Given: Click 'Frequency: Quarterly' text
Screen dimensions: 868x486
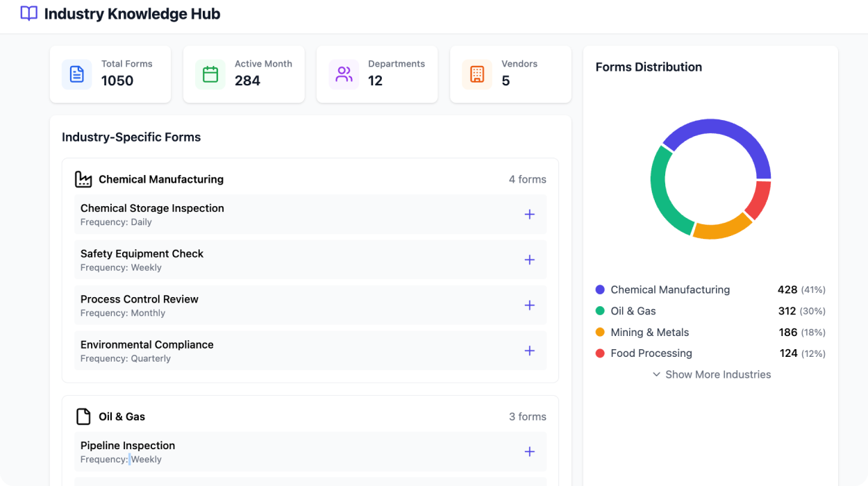Looking at the screenshot, I should point(126,358).
